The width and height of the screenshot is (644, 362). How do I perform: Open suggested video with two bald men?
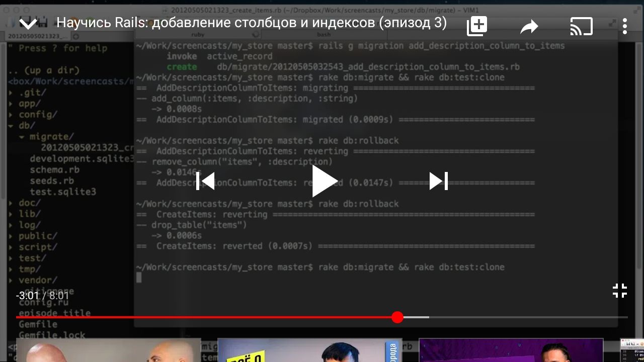pos(108,350)
